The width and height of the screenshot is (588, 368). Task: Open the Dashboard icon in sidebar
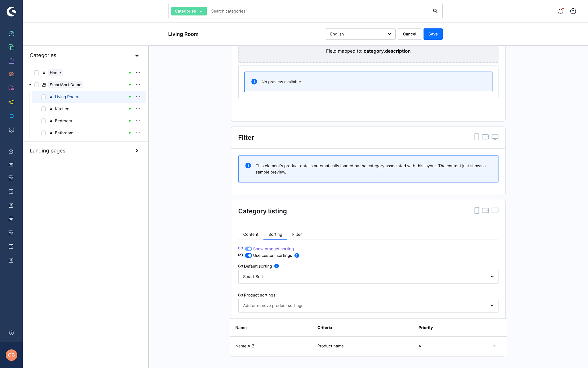[x=11, y=34]
